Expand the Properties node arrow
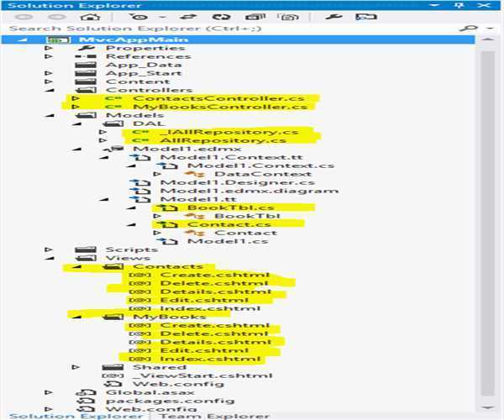The image size is (504, 420). coord(49,48)
